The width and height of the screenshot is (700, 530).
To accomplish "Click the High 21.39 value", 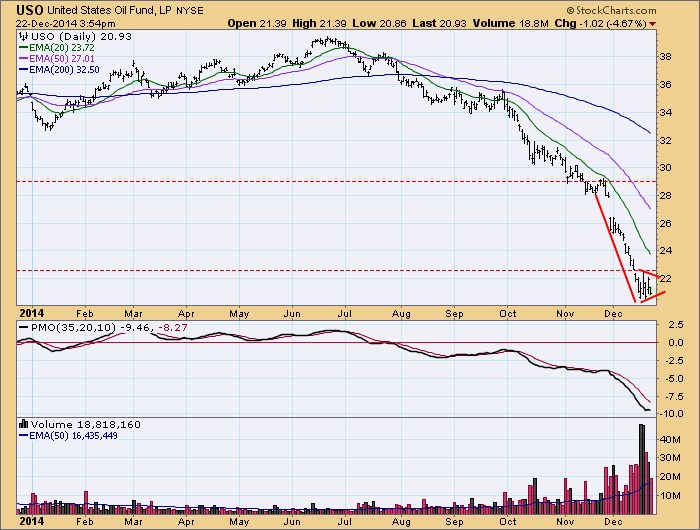I will coord(319,23).
